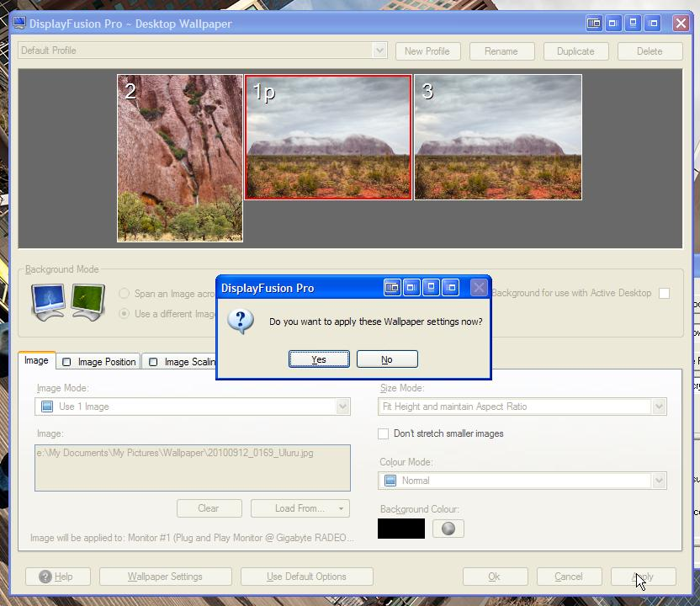
Task: Select the Span an Image radio option
Action: pos(125,294)
